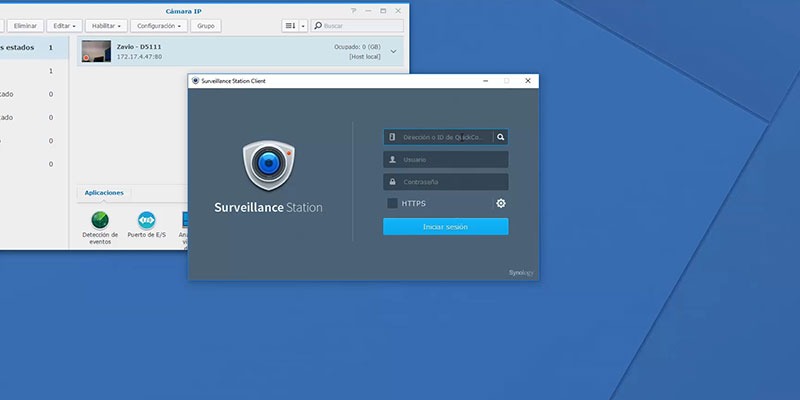Click the Ocupado: 0 (GB) text
This screenshot has height=400, width=800.
tap(357, 47)
